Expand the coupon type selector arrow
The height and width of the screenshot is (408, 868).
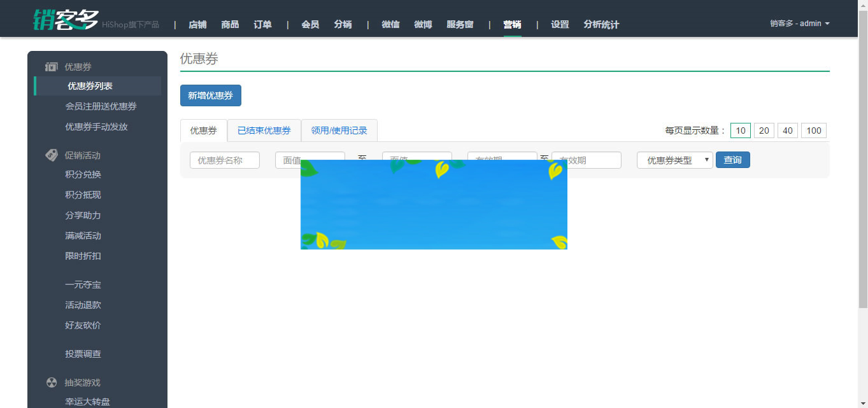tap(707, 160)
